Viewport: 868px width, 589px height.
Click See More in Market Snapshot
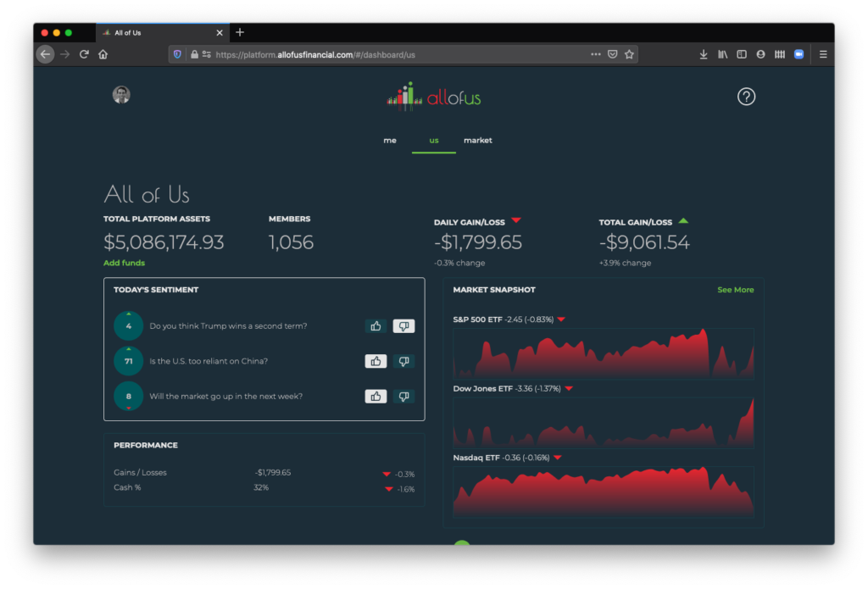coord(735,290)
